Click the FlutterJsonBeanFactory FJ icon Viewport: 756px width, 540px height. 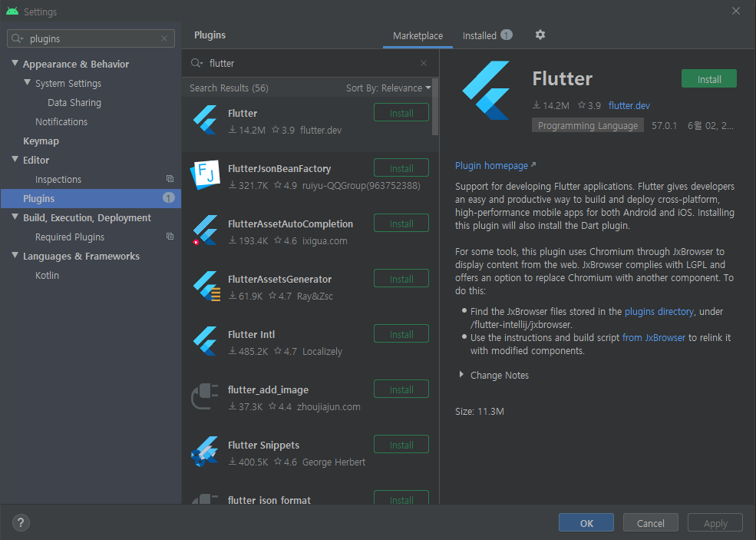(x=206, y=174)
